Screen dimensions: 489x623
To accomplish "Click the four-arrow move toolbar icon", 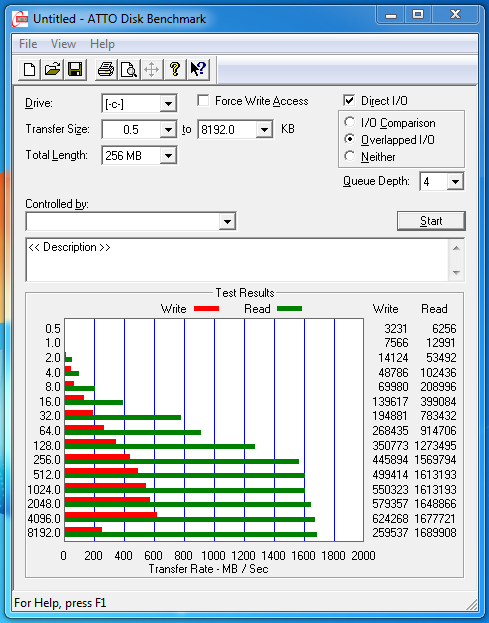I will [x=152, y=70].
